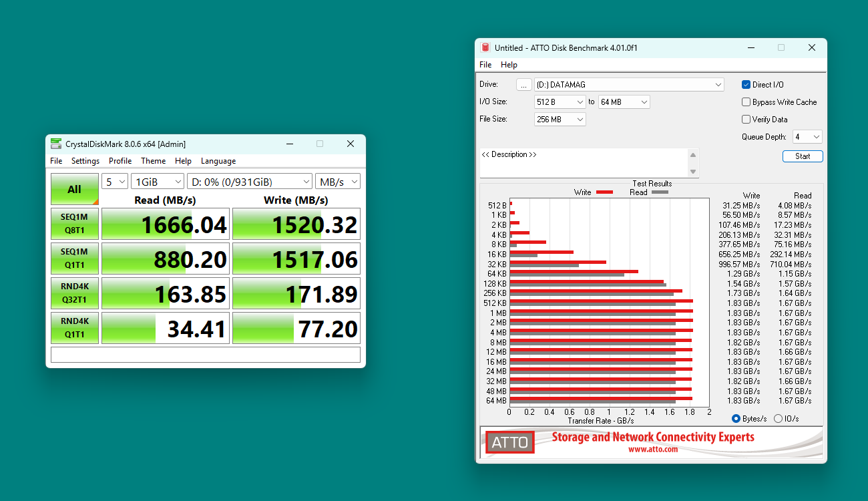Run the RND4K Q32T1 benchmark
Image resolution: width=868 pixels, height=501 pixels.
[75, 293]
